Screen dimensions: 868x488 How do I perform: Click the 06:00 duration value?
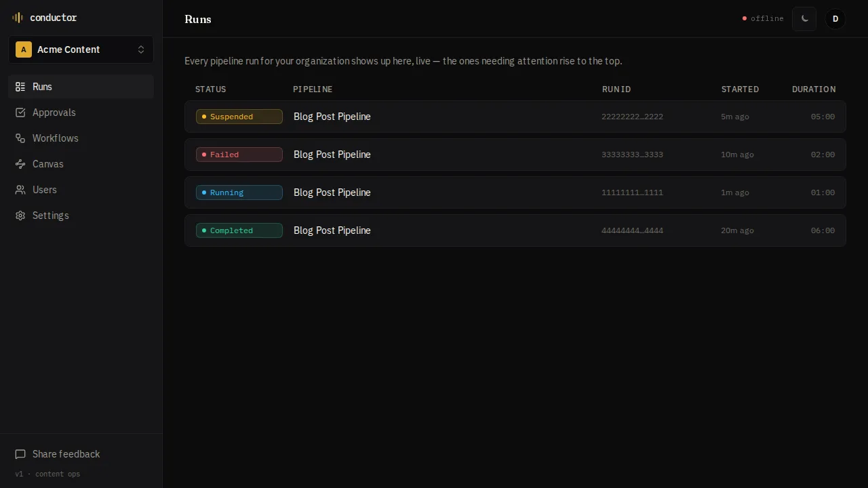(823, 230)
